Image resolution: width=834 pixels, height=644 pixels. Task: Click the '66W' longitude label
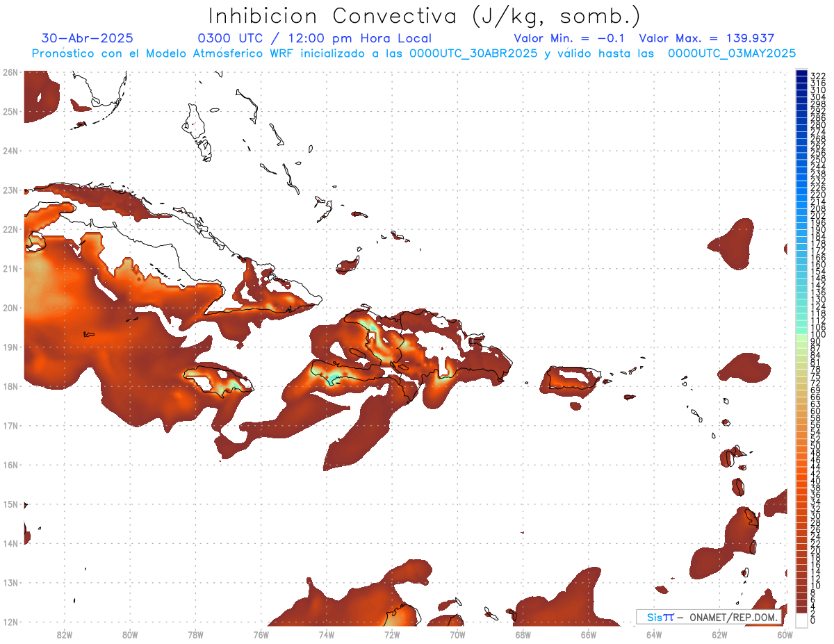(x=589, y=634)
